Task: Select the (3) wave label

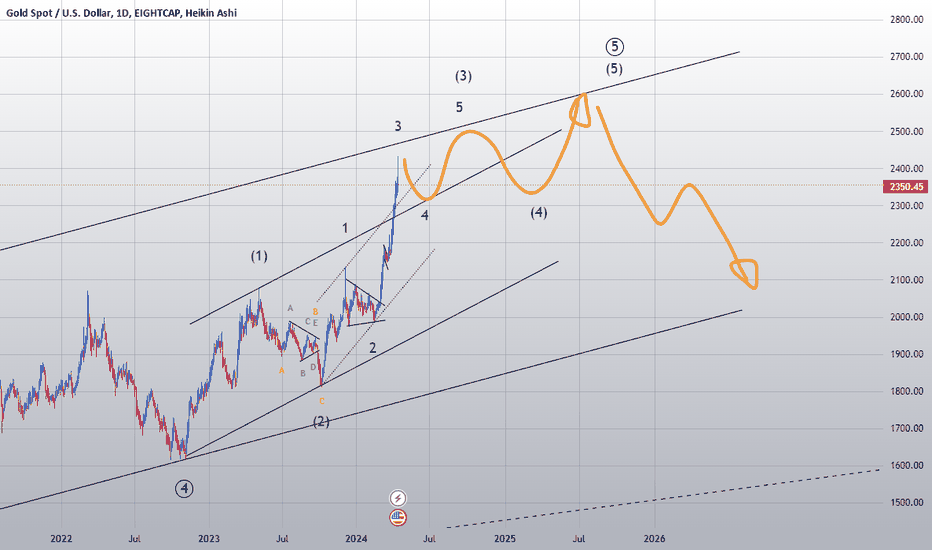Action: pyautogui.click(x=464, y=76)
